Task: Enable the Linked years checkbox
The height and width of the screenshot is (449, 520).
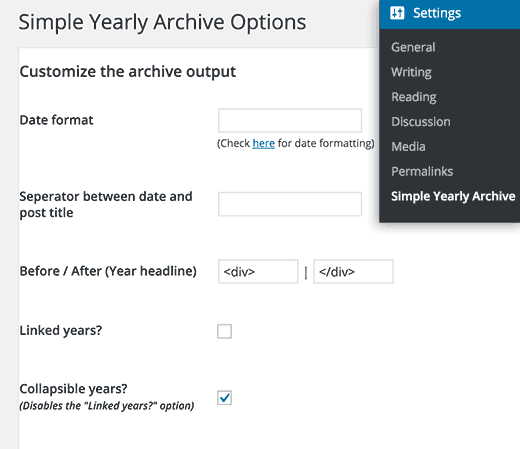Action: point(224,331)
